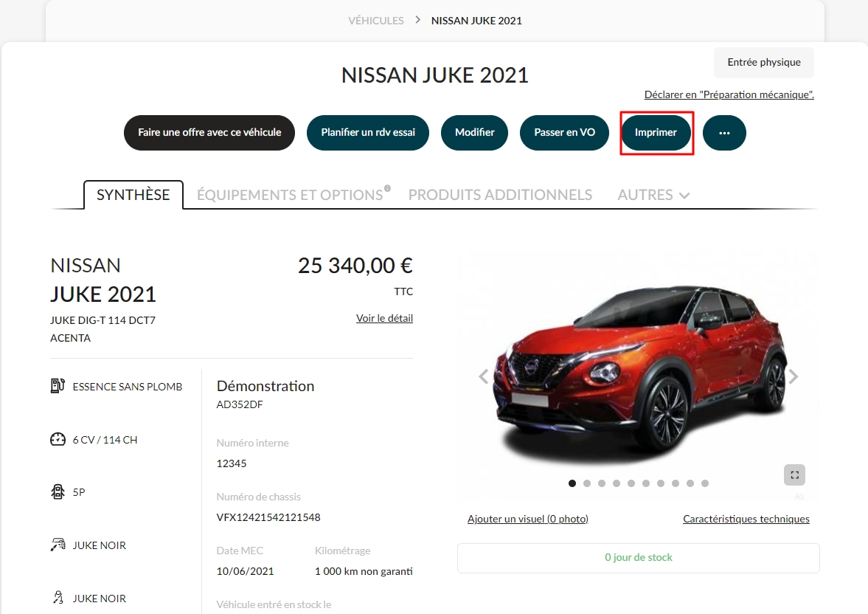
Task: Open the PRODUITS ADDITIONNELS tab
Action: pos(500,195)
